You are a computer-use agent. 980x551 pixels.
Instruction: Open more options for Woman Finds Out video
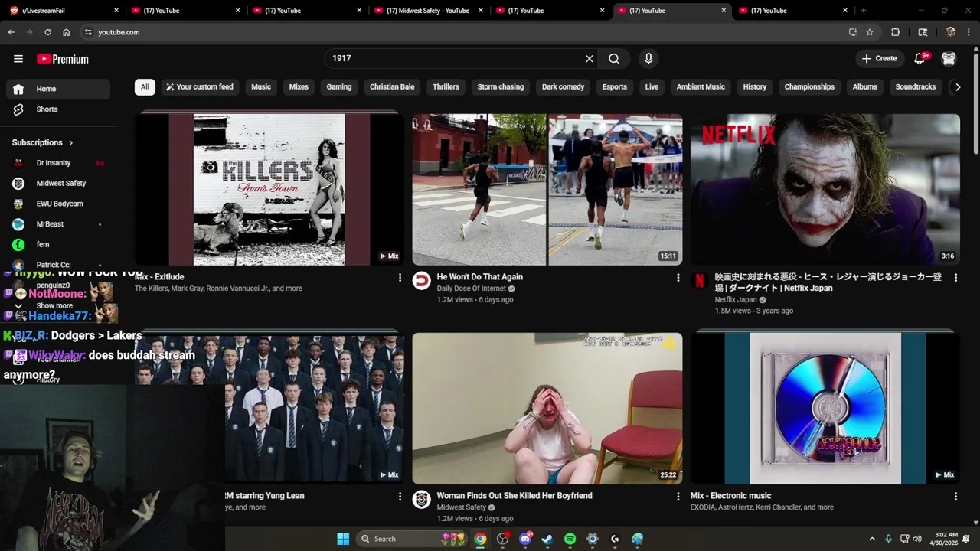[678, 496]
